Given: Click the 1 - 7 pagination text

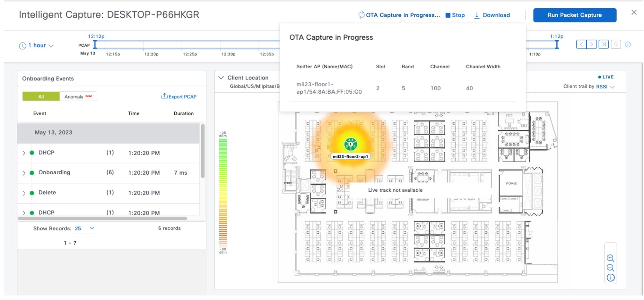Looking at the screenshot, I should (x=70, y=243).
